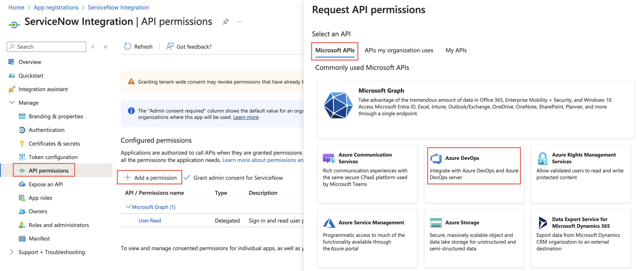Viewport: 644px width, 271px height.
Task: Click Got feedback? button
Action: pos(189,47)
